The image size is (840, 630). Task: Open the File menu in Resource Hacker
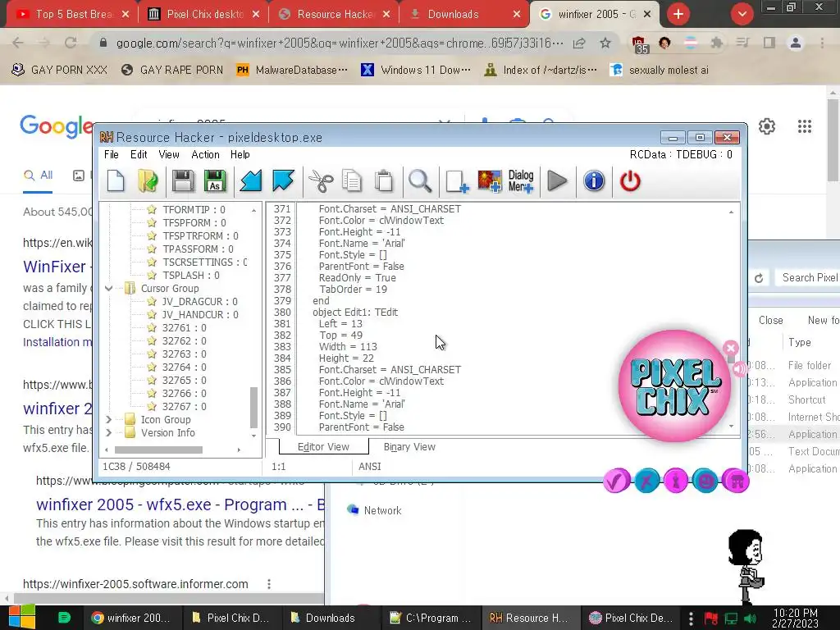112,154
